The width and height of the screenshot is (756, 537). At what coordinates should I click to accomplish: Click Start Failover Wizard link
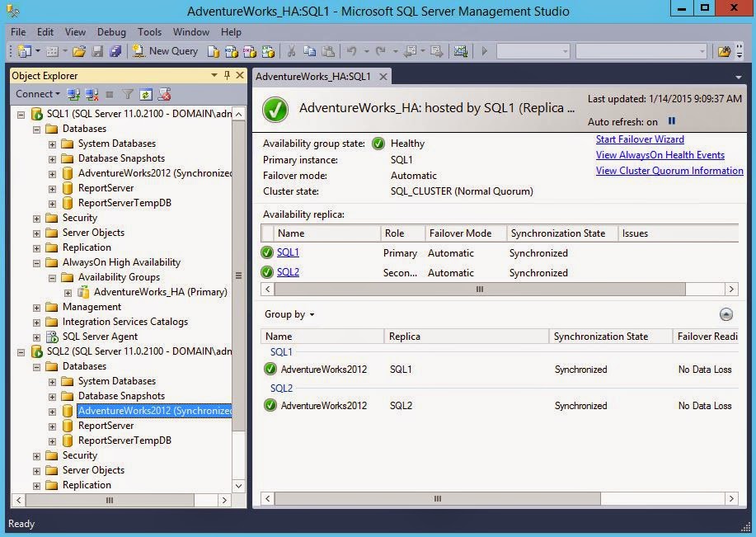(x=640, y=139)
